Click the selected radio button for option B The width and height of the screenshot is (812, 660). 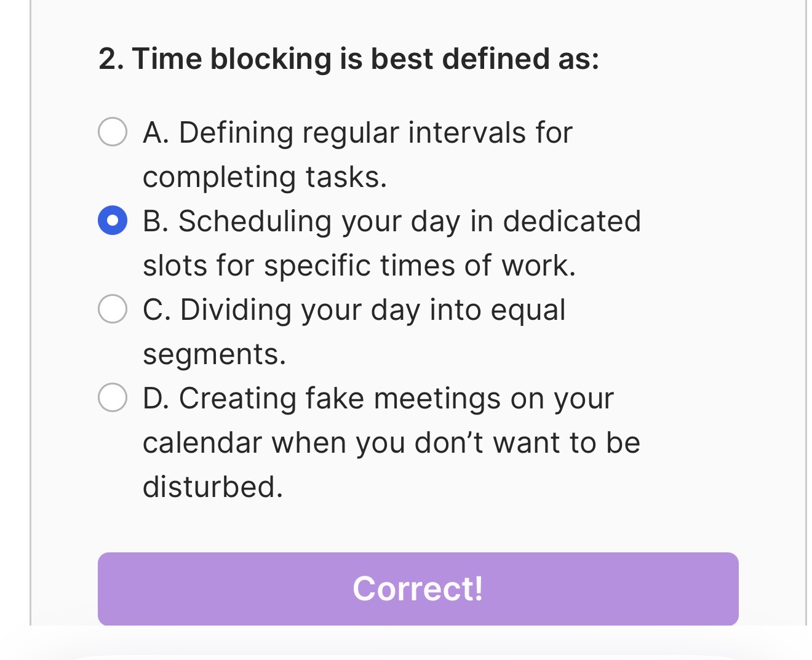pyautogui.click(x=113, y=221)
